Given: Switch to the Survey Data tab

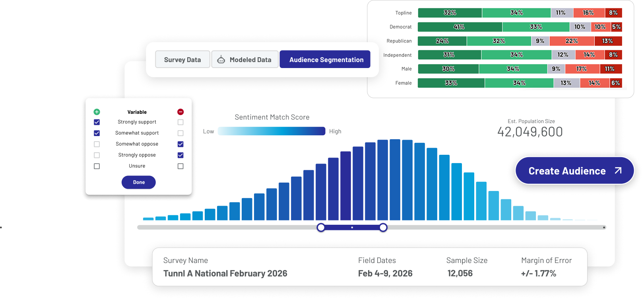Looking at the screenshot, I should coord(182,60).
